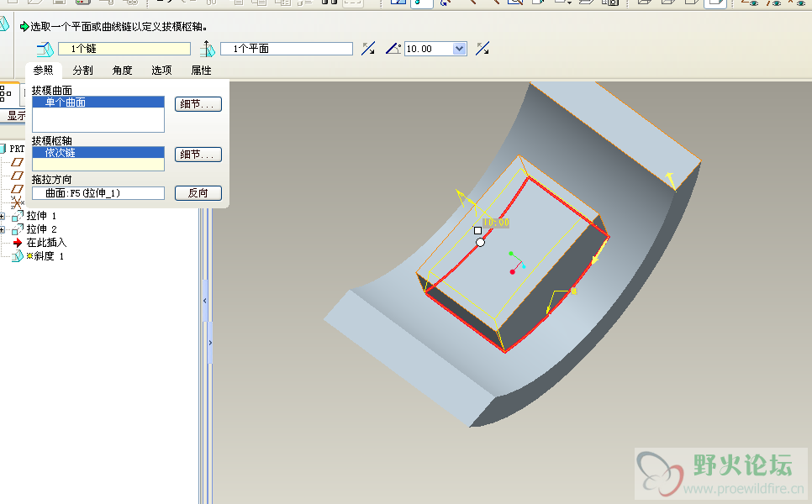Click the pull direction collector icon

(x=208, y=49)
